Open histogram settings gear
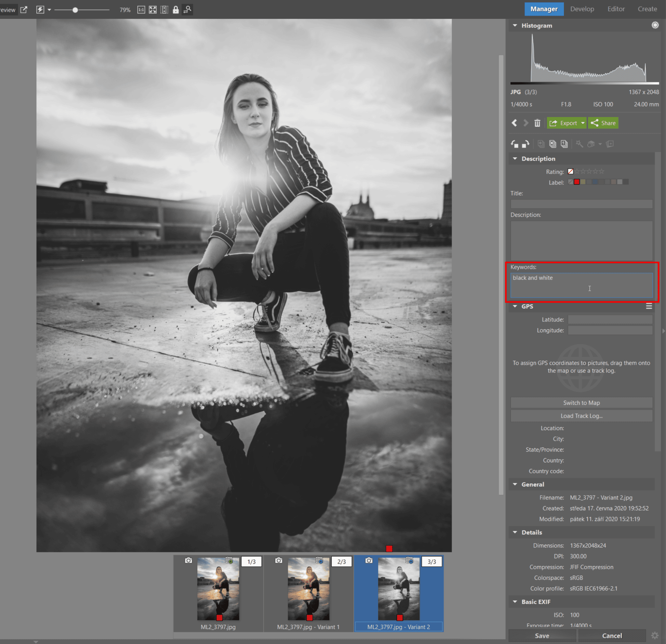This screenshot has height=644, width=666. click(x=655, y=25)
